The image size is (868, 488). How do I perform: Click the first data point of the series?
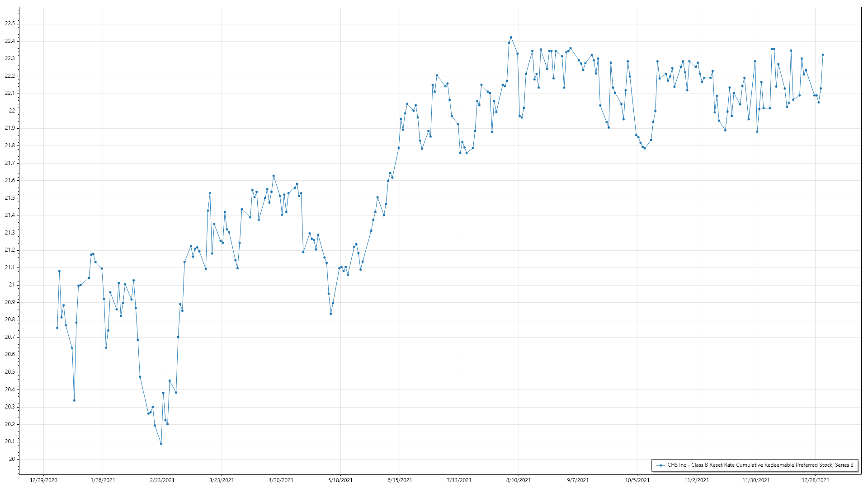(57, 328)
